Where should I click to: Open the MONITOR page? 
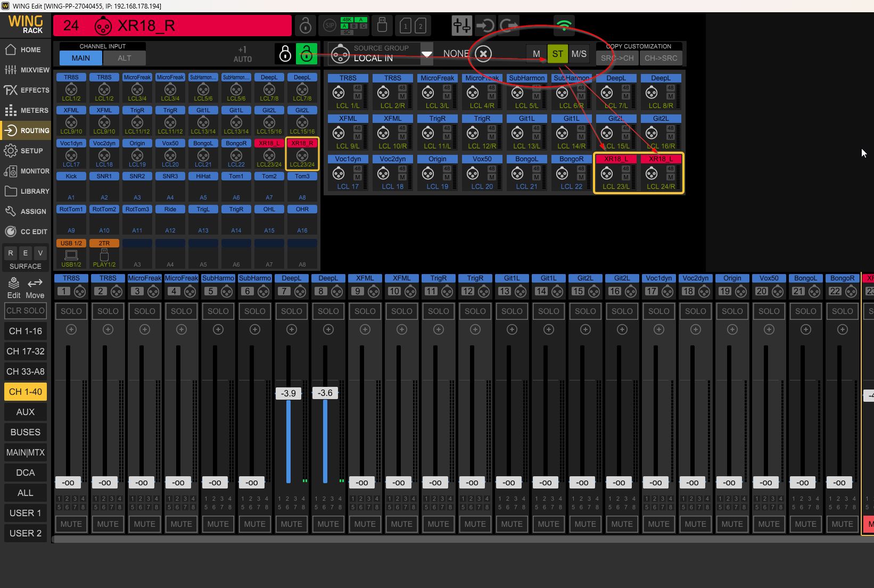tap(26, 171)
